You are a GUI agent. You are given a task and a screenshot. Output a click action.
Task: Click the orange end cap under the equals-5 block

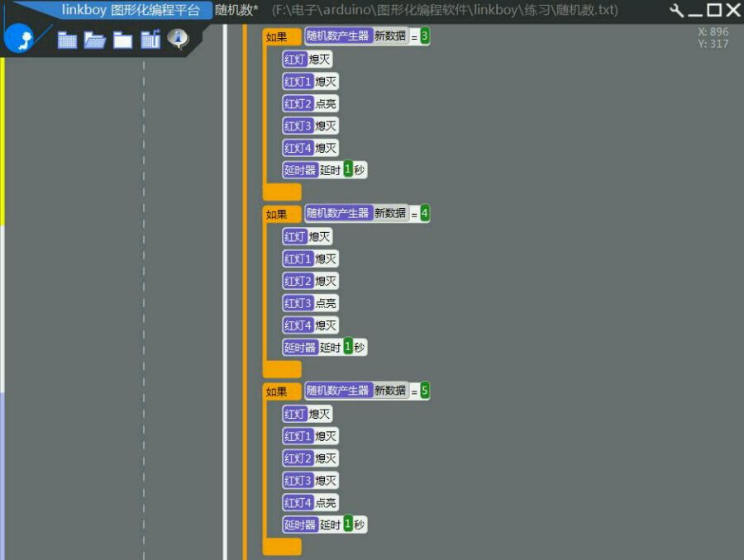tap(282, 546)
